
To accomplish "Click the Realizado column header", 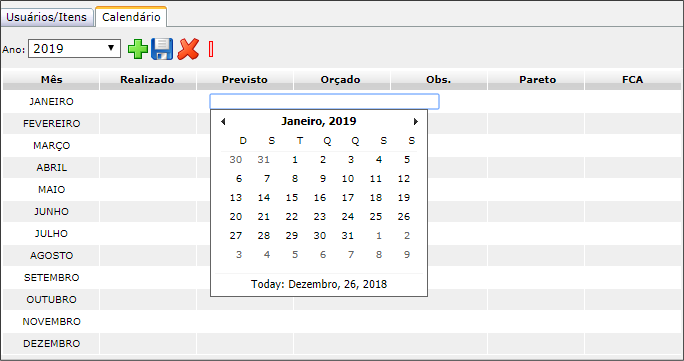I will (147, 80).
